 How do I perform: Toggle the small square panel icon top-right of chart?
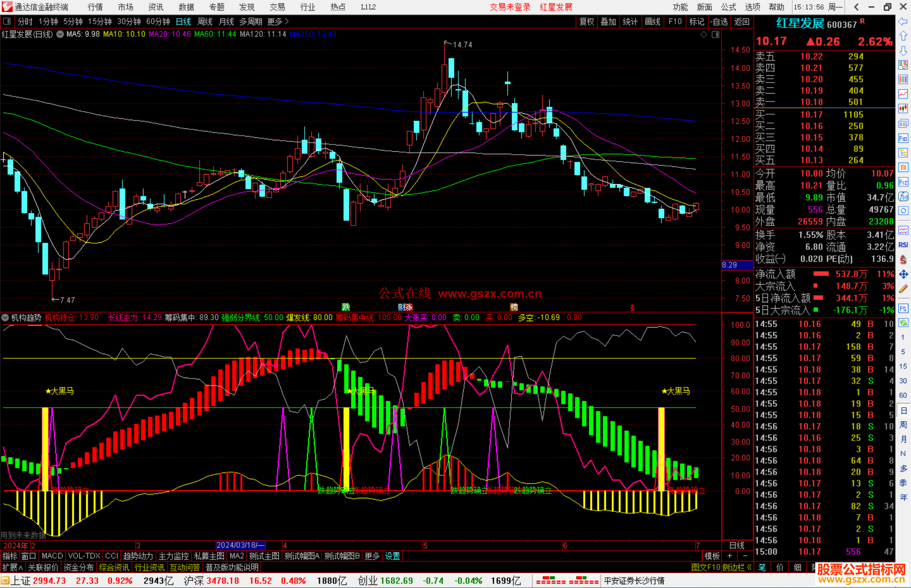715,35
